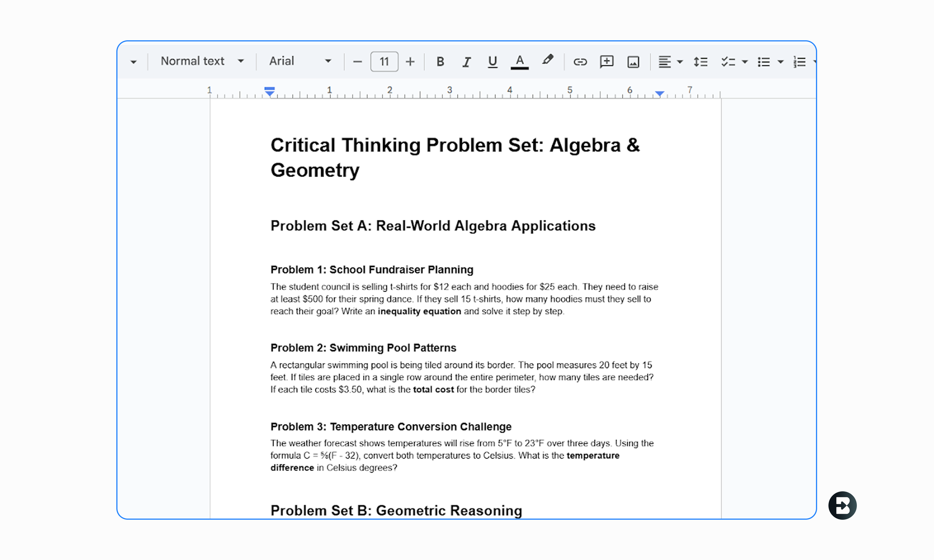Insert an image using the toolbar icon
The width and height of the screenshot is (934, 560).
tap(633, 62)
